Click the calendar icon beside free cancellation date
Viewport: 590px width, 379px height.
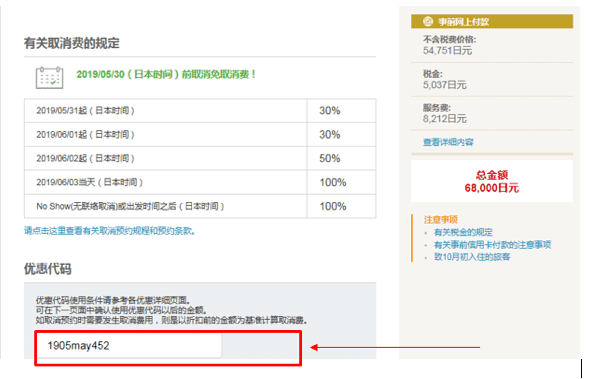(49, 78)
